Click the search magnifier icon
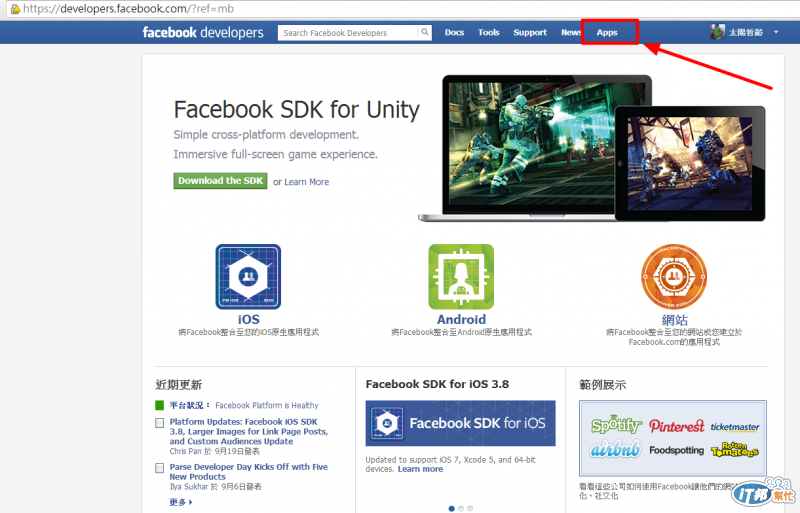 (x=424, y=32)
